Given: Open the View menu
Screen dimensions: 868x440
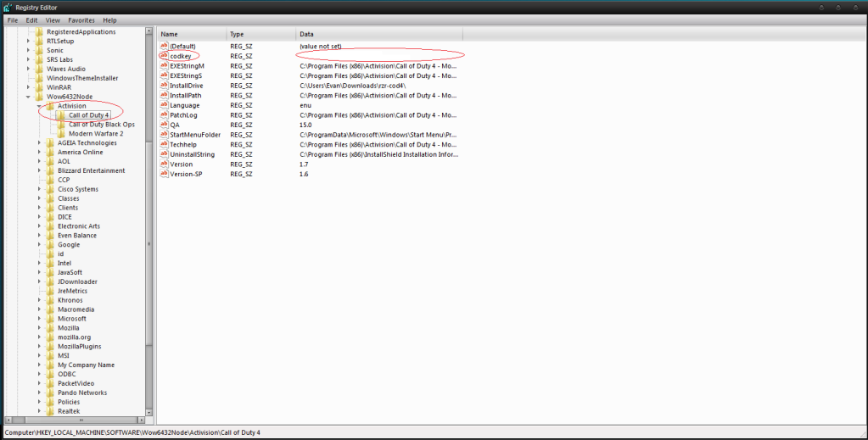Looking at the screenshot, I should [53, 20].
